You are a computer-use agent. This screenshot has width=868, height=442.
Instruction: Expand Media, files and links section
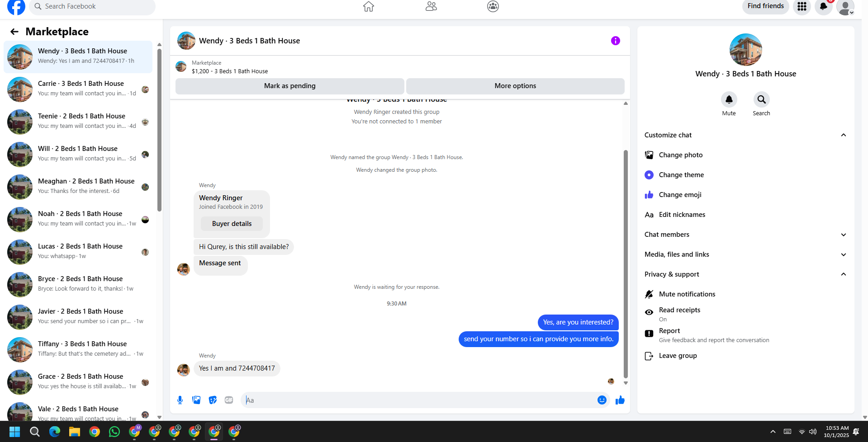(x=745, y=254)
